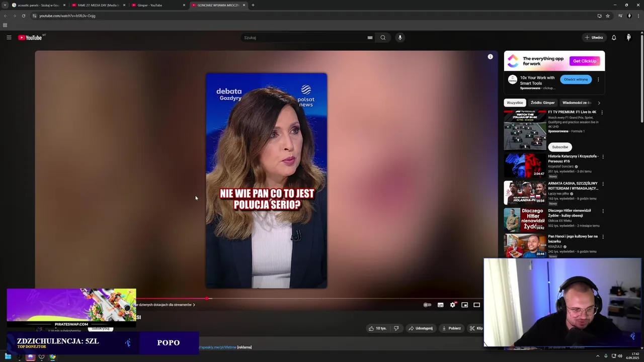Open the tab search dropdown arrow
644x362 pixels.
5,5
